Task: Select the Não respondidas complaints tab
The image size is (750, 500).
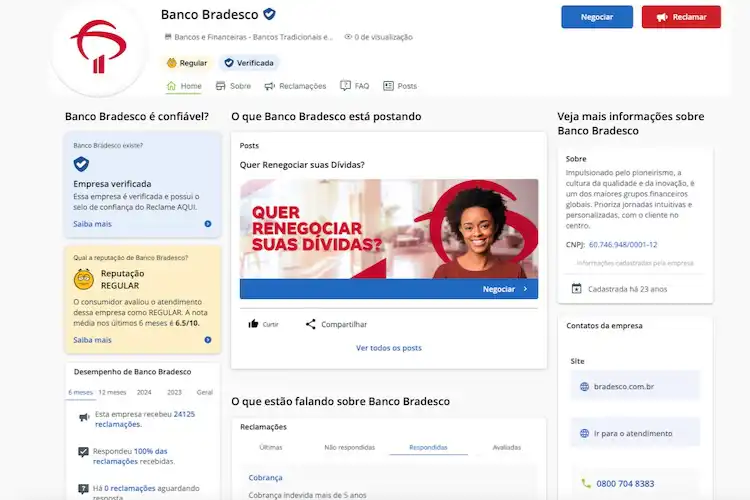Action: pos(350,447)
